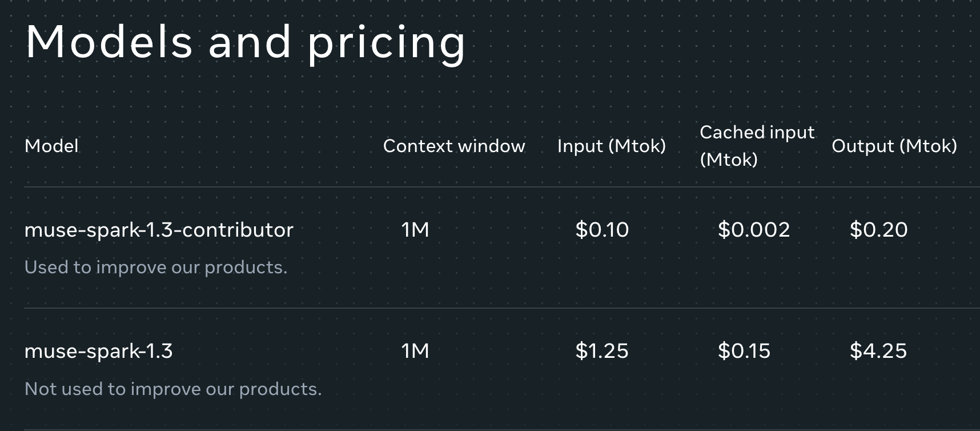Click the $0.15 cached input price
This screenshot has height=431, width=980.
pos(744,351)
